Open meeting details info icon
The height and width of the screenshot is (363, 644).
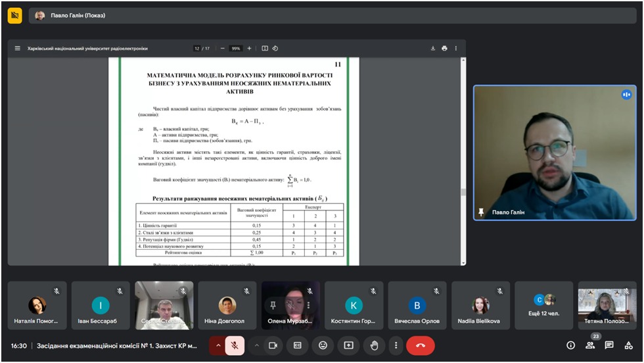coord(570,345)
